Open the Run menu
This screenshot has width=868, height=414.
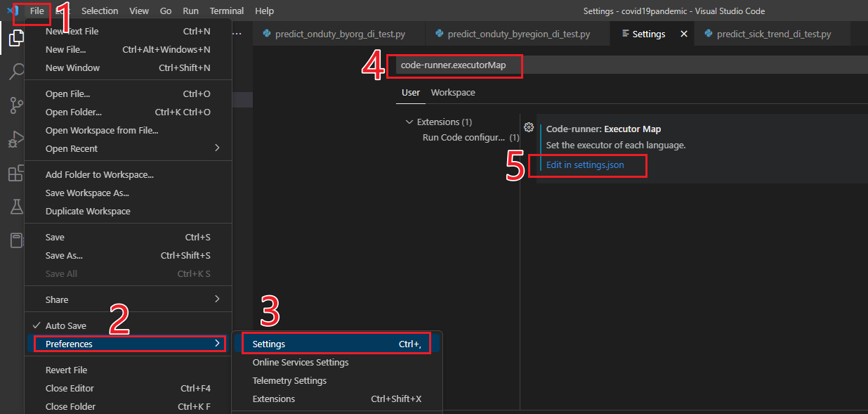190,11
